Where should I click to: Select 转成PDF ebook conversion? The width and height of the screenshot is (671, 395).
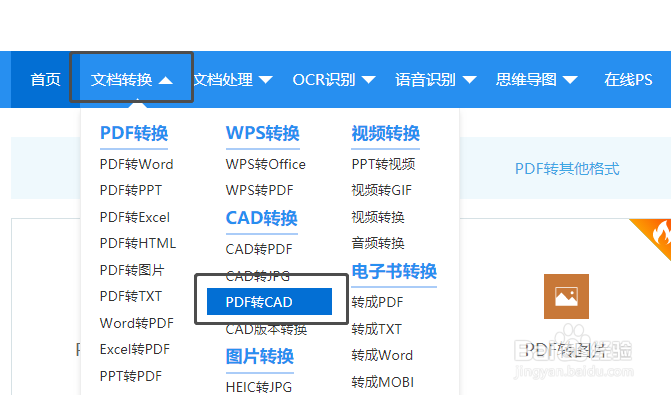tap(377, 302)
